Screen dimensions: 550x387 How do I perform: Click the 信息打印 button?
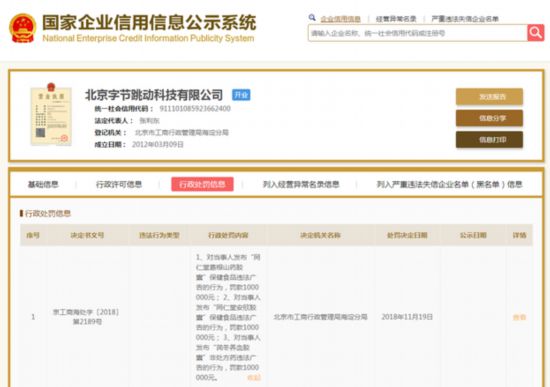click(489, 140)
